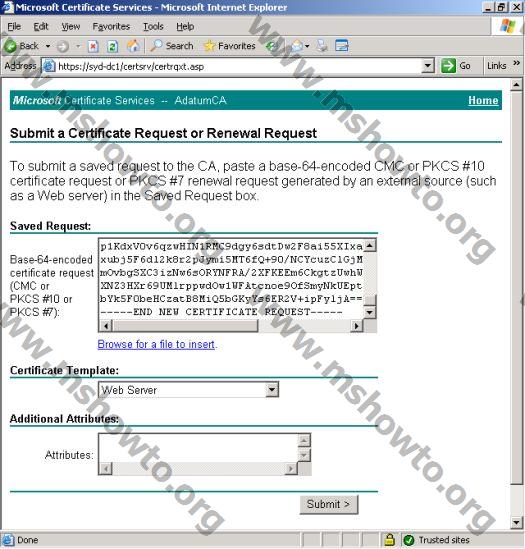Click the Print toolbar icon

[322, 46]
